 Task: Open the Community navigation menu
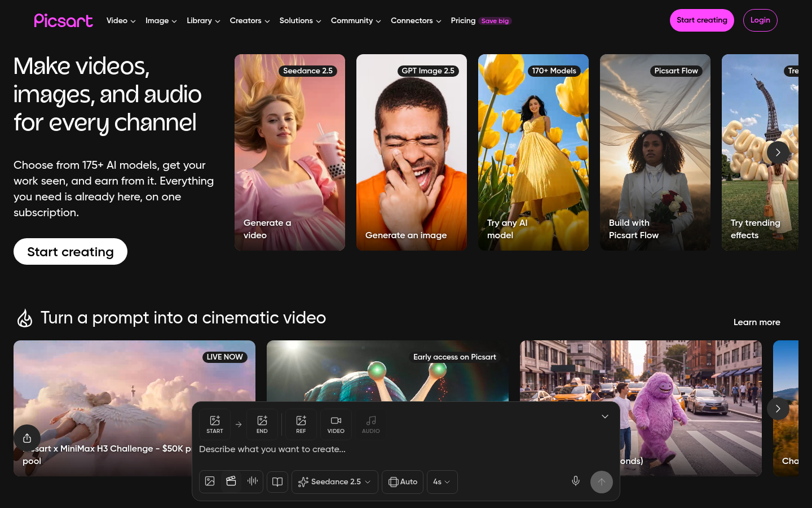[356, 21]
